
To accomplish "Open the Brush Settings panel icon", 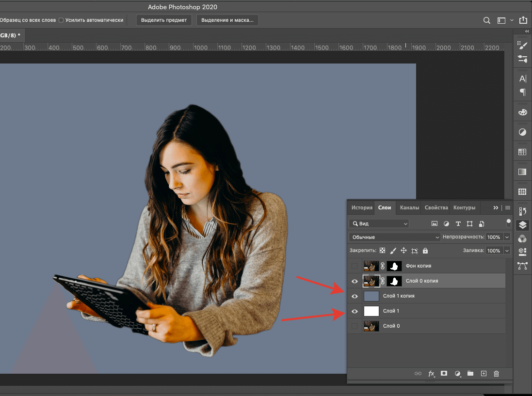I will (522, 59).
